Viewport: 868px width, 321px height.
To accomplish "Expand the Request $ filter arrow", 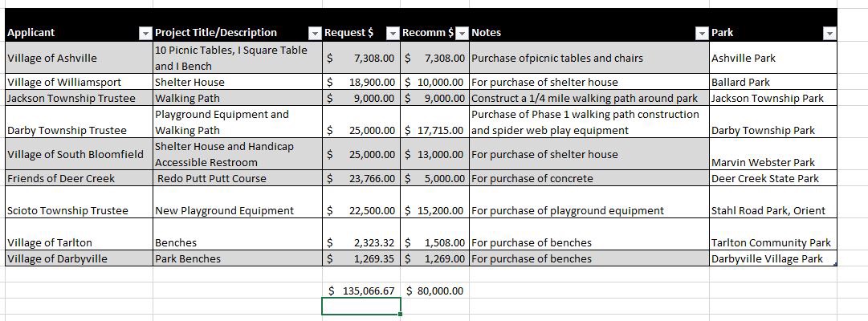I will 393,34.
